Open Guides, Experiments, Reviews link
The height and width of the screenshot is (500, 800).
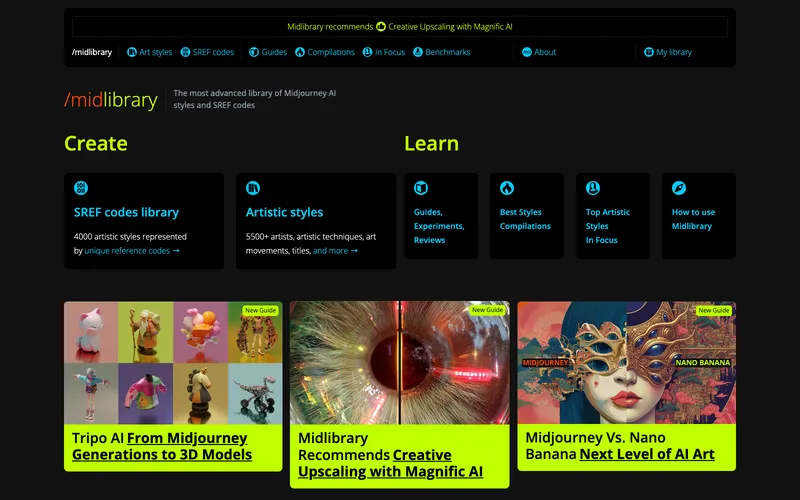tap(439, 226)
